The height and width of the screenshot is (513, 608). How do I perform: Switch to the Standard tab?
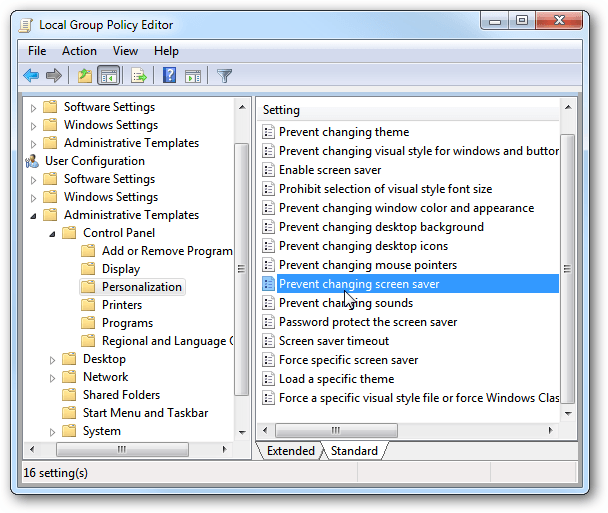[x=354, y=451]
